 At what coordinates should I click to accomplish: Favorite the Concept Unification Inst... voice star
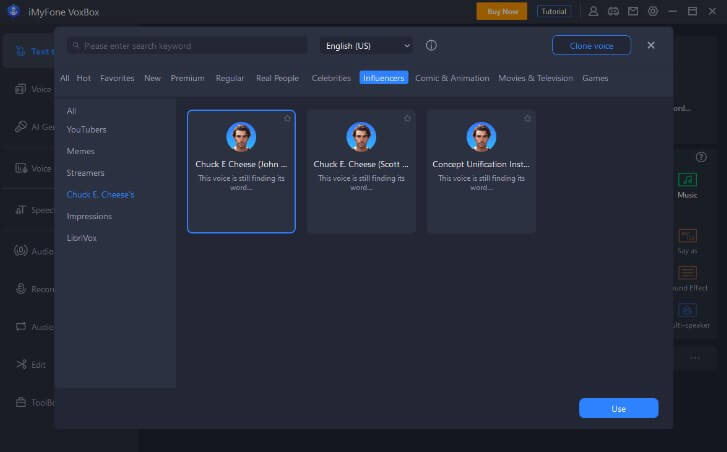(527, 118)
